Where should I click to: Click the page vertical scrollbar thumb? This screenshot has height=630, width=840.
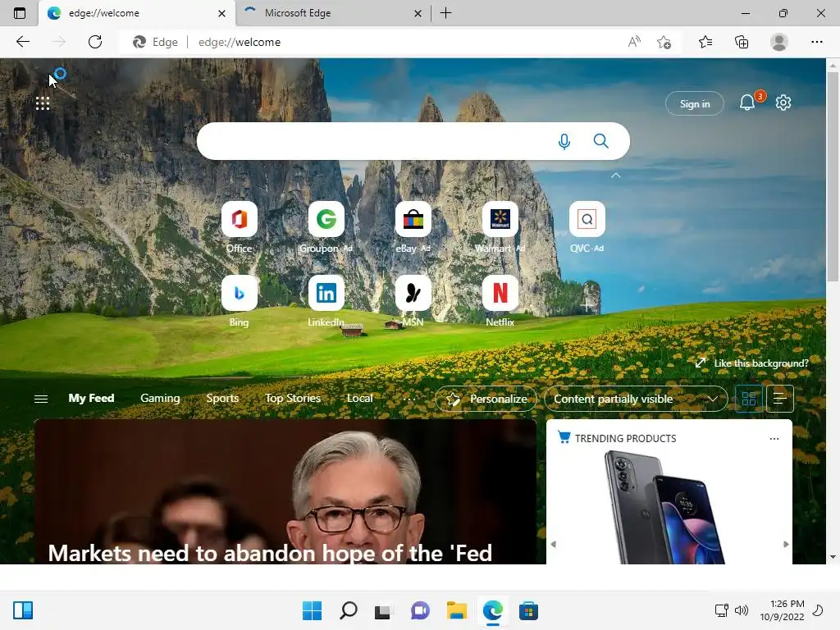(x=833, y=176)
